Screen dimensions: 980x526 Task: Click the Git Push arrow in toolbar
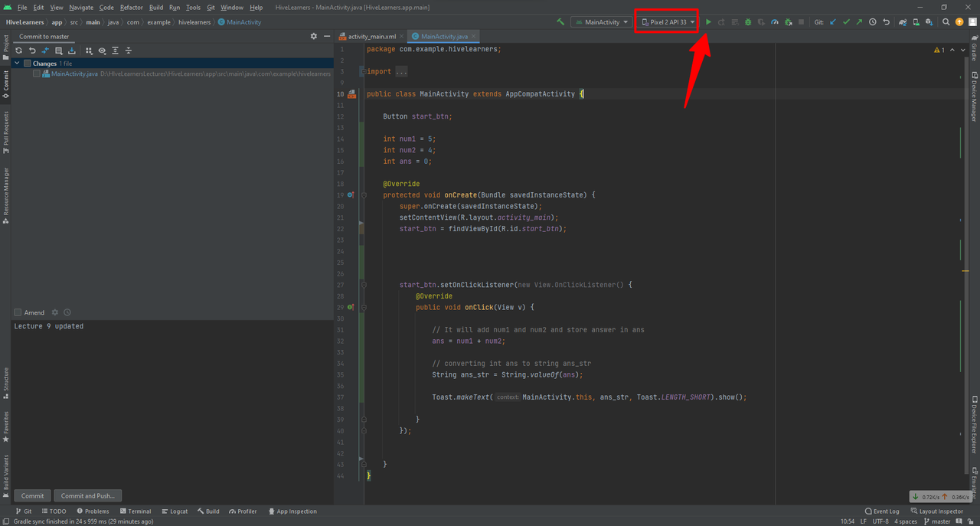pyautogui.click(x=859, y=22)
